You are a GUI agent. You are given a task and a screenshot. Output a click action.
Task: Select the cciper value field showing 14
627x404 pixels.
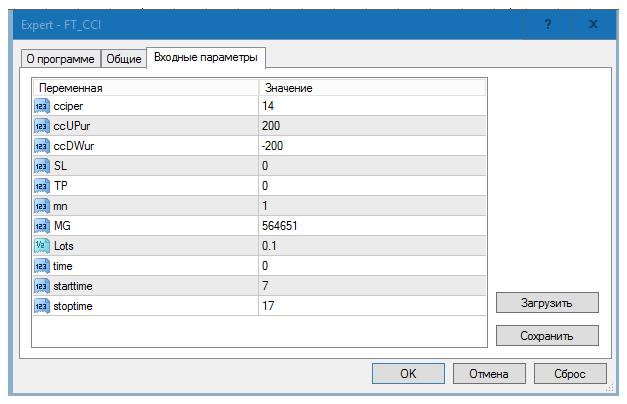pyautogui.click(x=371, y=106)
